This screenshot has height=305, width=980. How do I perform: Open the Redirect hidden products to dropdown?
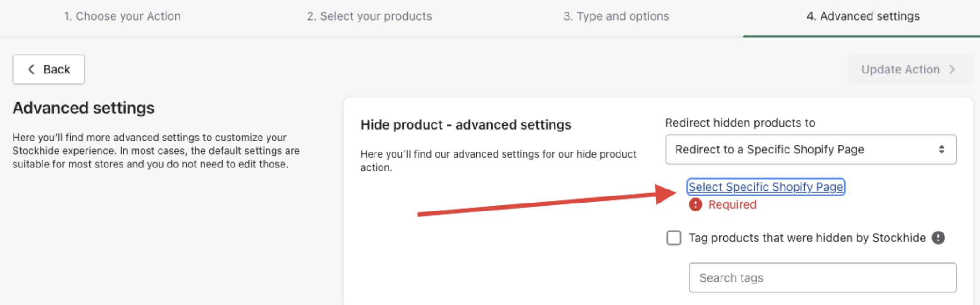[810, 149]
